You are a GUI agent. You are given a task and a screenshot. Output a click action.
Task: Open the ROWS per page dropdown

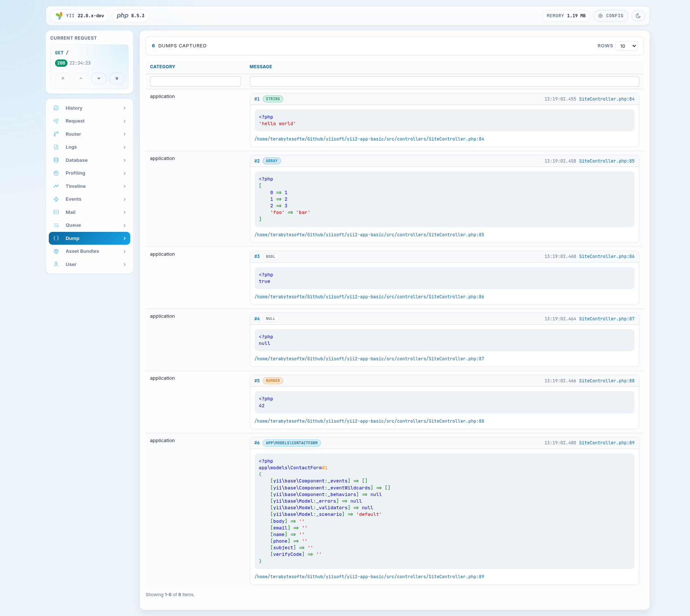pyautogui.click(x=627, y=46)
